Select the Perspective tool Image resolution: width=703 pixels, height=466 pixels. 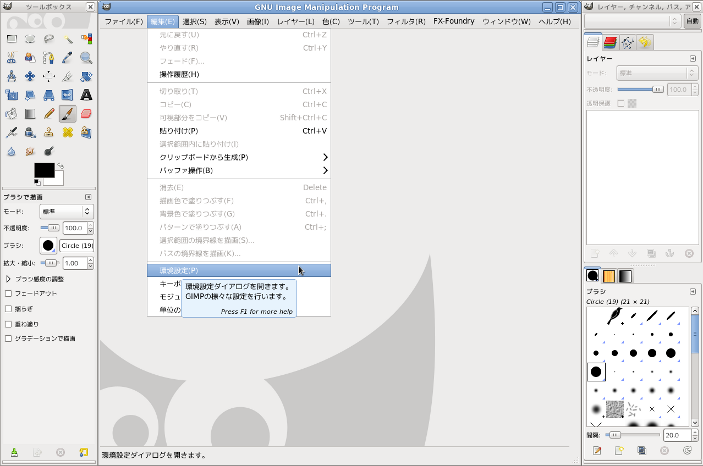(49, 95)
